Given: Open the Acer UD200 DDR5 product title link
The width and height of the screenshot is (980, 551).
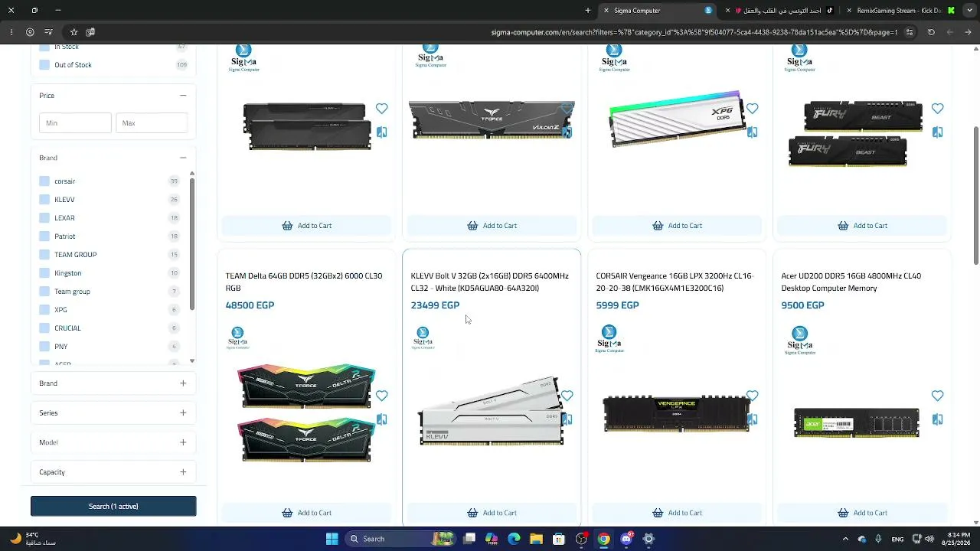Looking at the screenshot, I should 851,282.
